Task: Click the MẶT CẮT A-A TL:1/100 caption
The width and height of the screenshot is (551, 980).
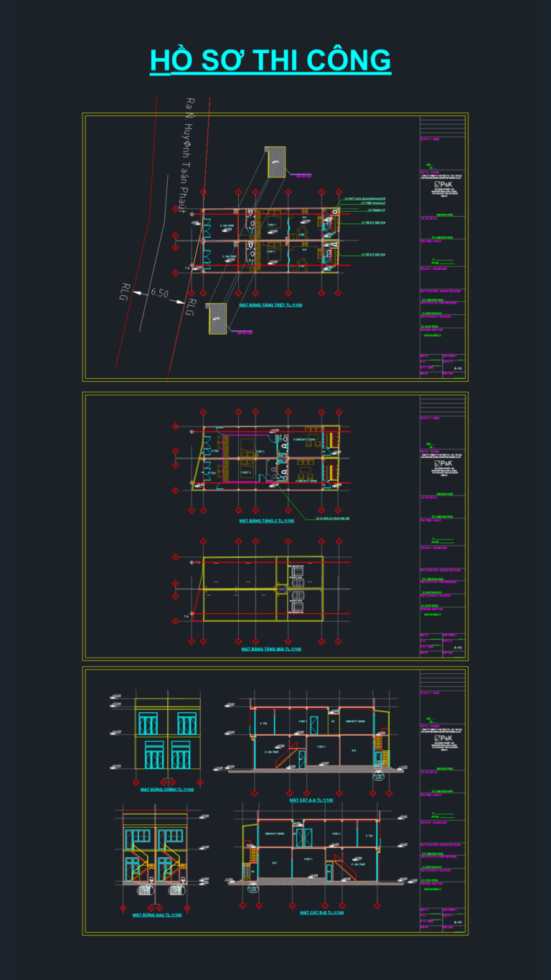Action: point(311,800)
